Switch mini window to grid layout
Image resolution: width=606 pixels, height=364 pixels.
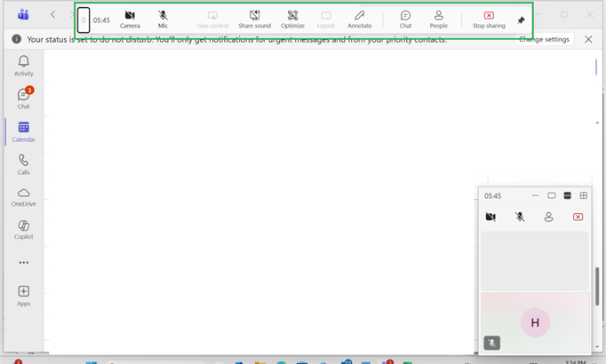click(584, 195)
